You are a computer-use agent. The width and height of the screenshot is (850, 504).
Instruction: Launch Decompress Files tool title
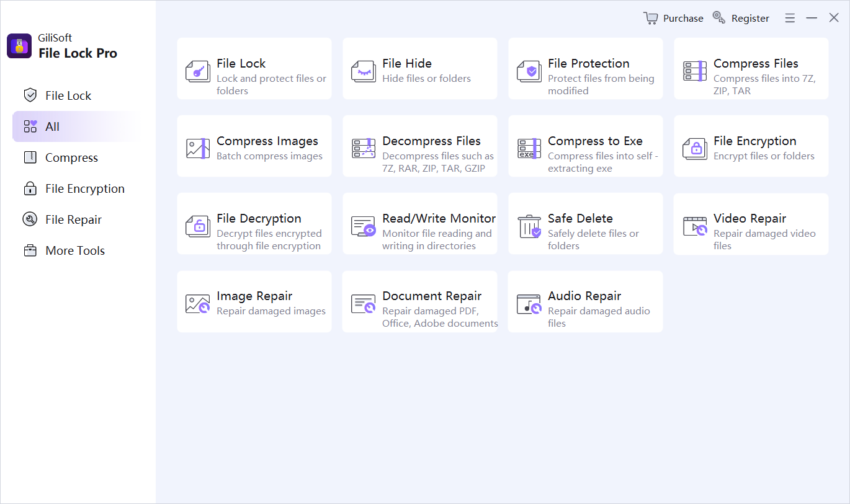click(431, 141)
